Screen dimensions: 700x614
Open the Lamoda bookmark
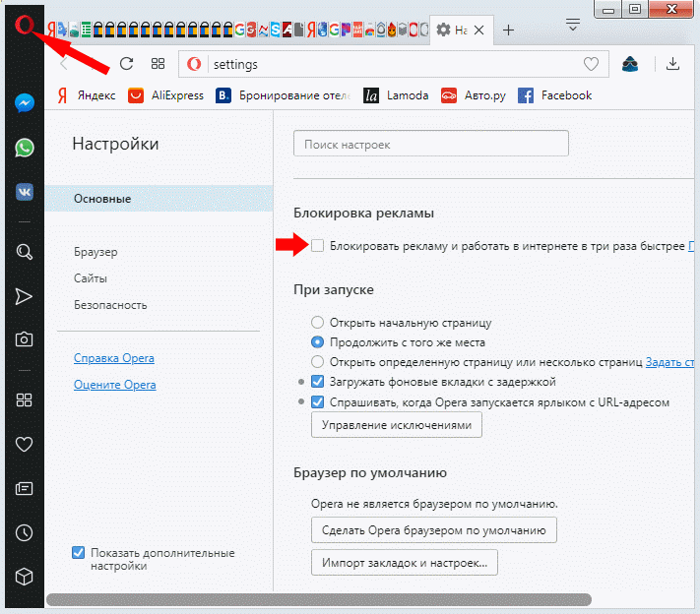pos(396,95)
